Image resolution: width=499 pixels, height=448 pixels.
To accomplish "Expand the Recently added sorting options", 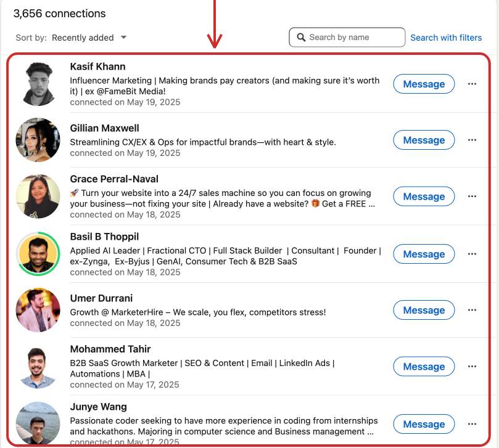I will click(123, 38).
